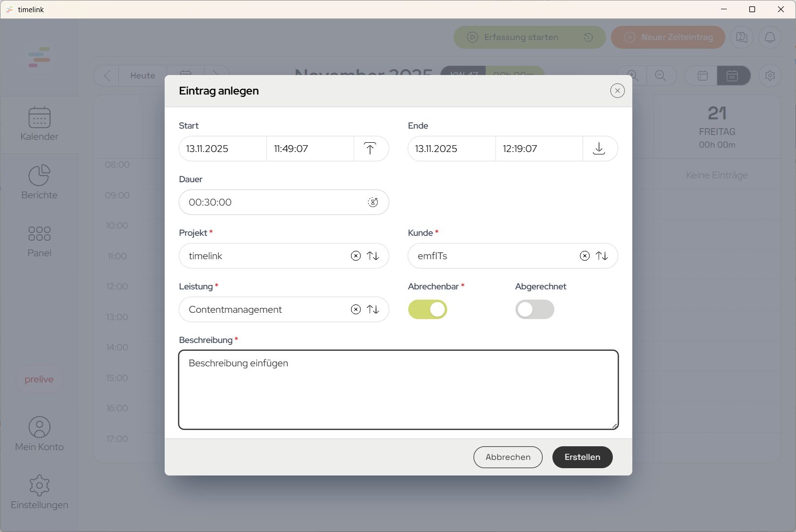
Task: Click the duration reset timer icon
Action: tap(373, 202)
